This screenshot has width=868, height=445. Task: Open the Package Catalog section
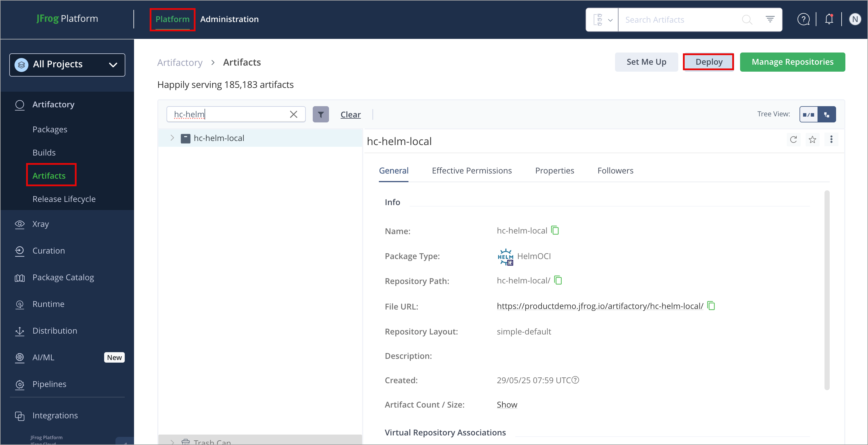(63, 277)
